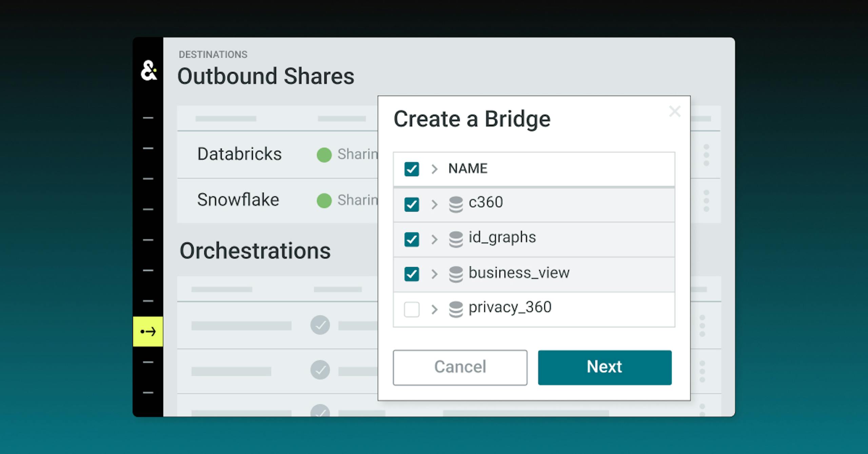
Task: Select the highlighted Destinations arrow icon
Action: pos(148,331)
